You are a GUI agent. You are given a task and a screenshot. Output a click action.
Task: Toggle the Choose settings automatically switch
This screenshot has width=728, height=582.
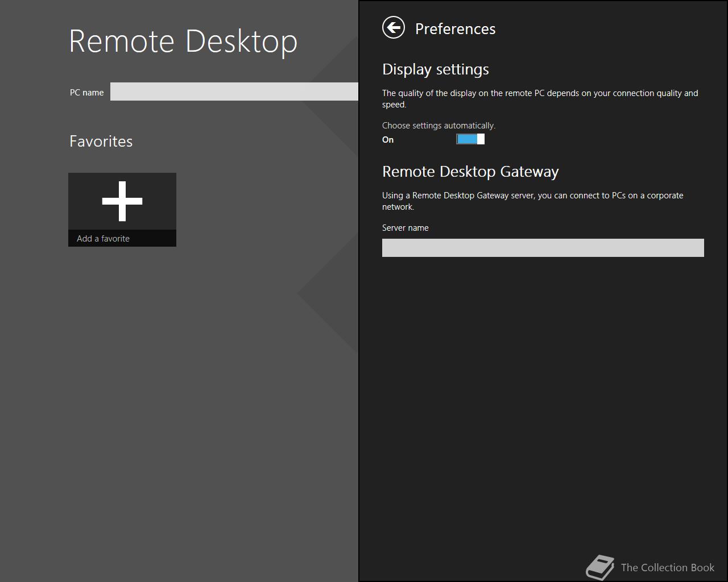(x=470, y=139)
